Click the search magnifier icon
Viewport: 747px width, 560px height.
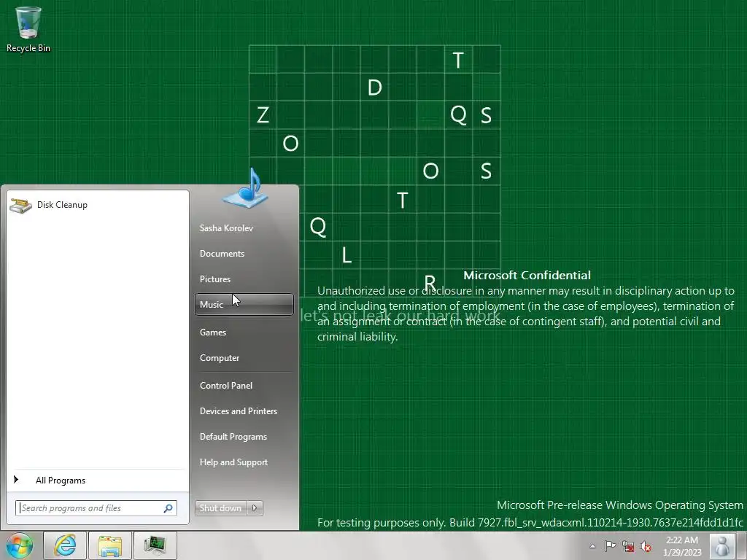click(169, 508)
